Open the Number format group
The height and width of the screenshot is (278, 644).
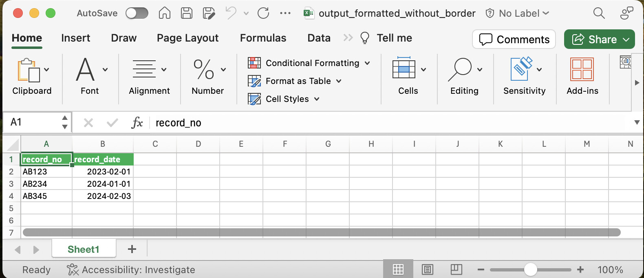(209, 77)
